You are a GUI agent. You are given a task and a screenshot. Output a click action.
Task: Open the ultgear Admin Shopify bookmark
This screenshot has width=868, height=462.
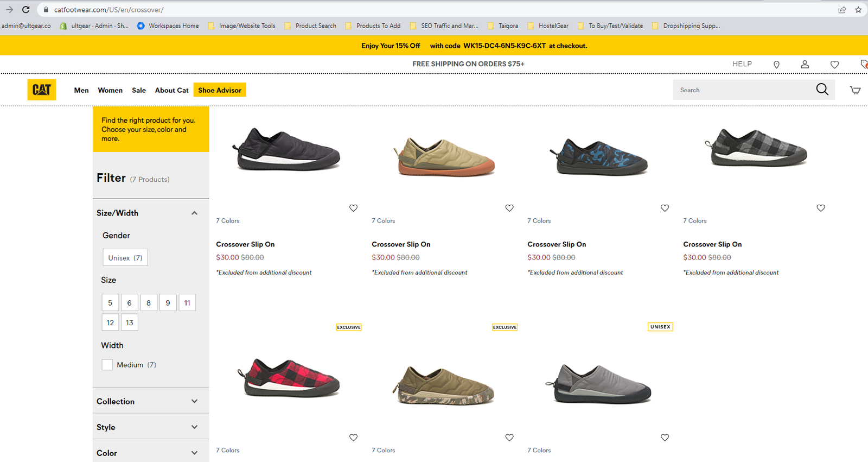click(94, 26)
